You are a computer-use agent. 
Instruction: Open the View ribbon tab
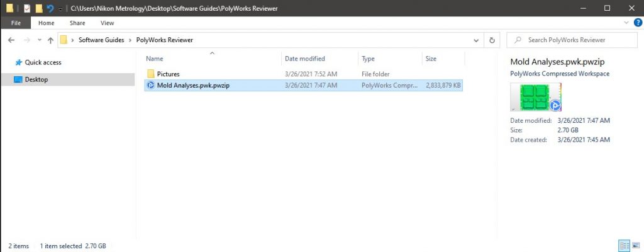pyautogui.click(x=107, y=23)
